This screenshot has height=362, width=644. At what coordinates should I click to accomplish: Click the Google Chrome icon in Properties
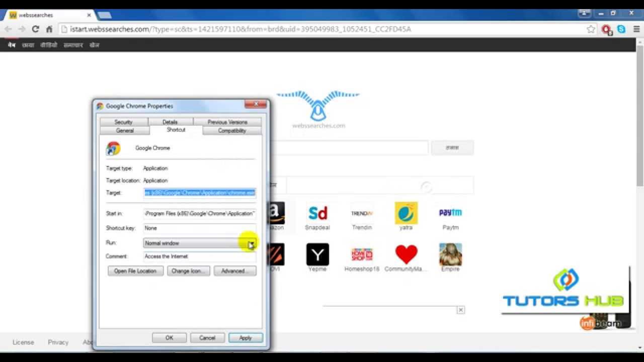[113, 148]
